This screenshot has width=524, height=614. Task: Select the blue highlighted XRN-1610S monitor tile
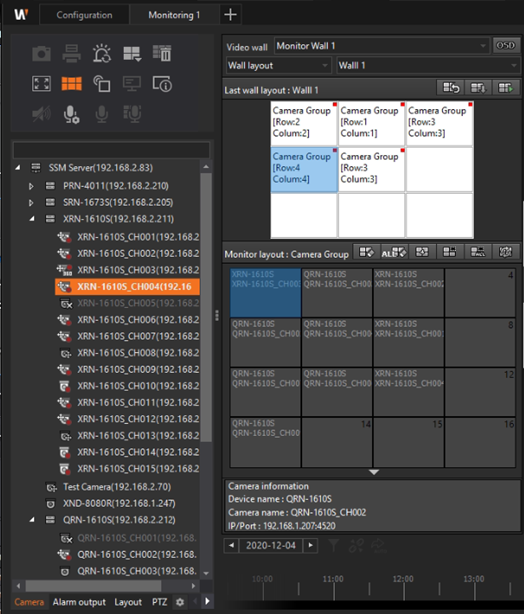point(266,293)
